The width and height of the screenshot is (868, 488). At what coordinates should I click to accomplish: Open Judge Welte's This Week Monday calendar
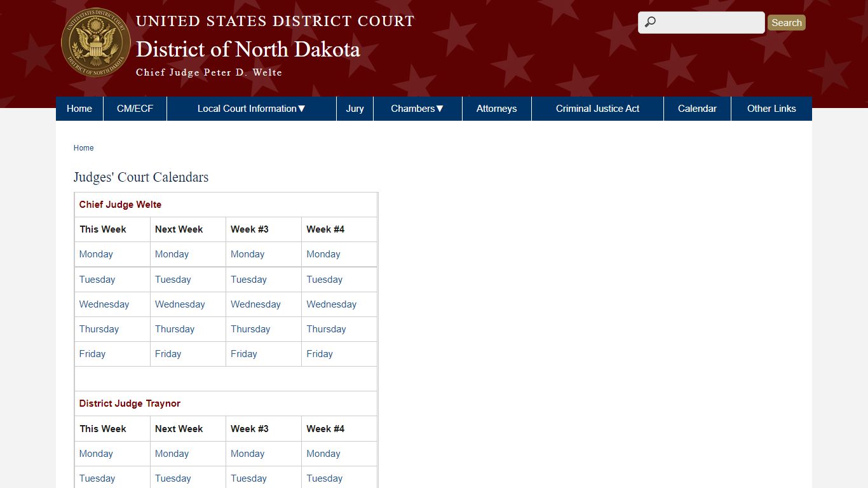click(96, 254)
